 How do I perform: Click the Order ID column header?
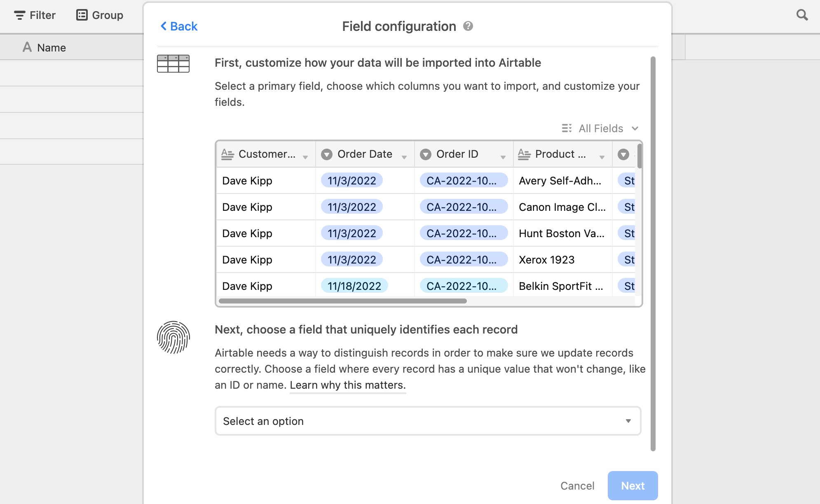(x=464, y=154)
